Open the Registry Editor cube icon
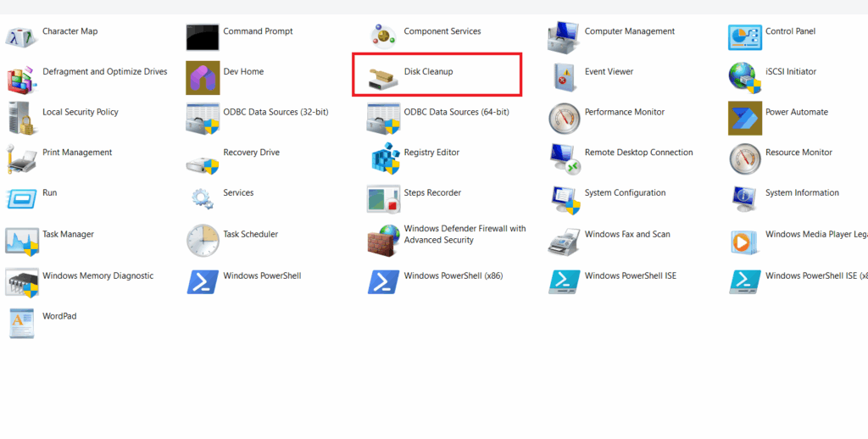Viewport: 868px width, 439px height. (386, 158)
